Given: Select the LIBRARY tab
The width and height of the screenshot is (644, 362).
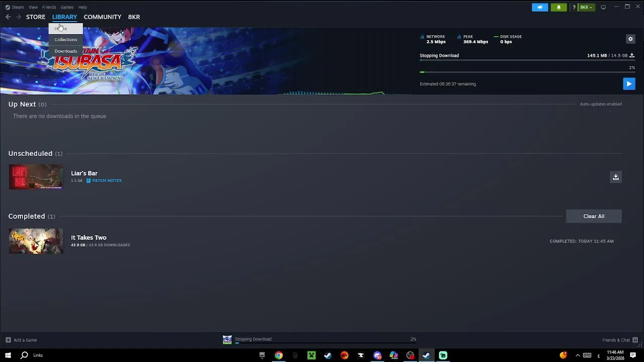Looking at the screenshot, I should click(64, 17).
